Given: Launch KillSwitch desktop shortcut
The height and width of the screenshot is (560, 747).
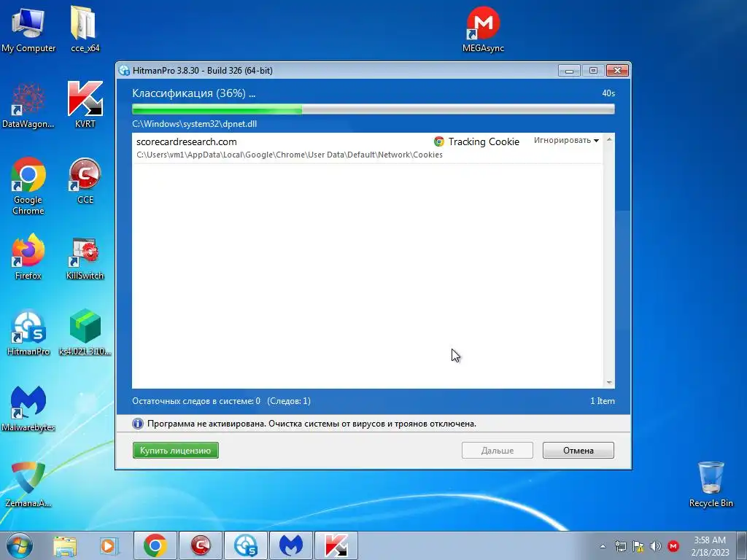Looking at the screenshot, I should [85, 257].
